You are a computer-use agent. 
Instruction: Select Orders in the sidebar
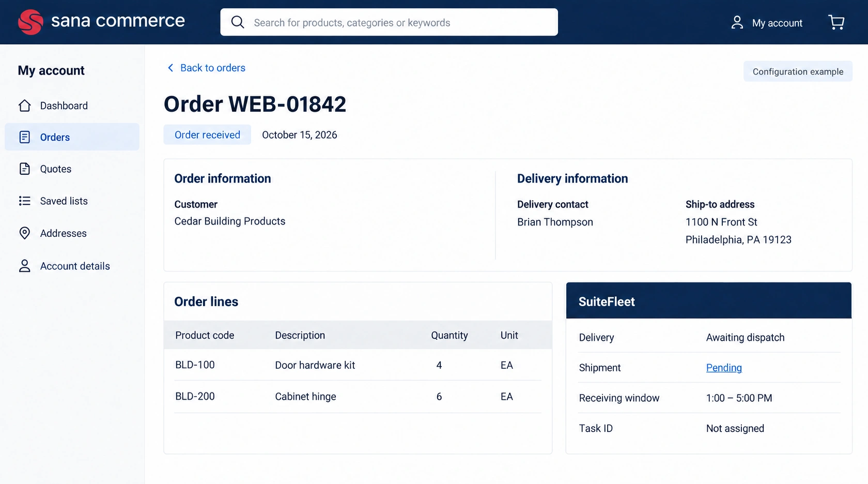click(x=72, y=137)
